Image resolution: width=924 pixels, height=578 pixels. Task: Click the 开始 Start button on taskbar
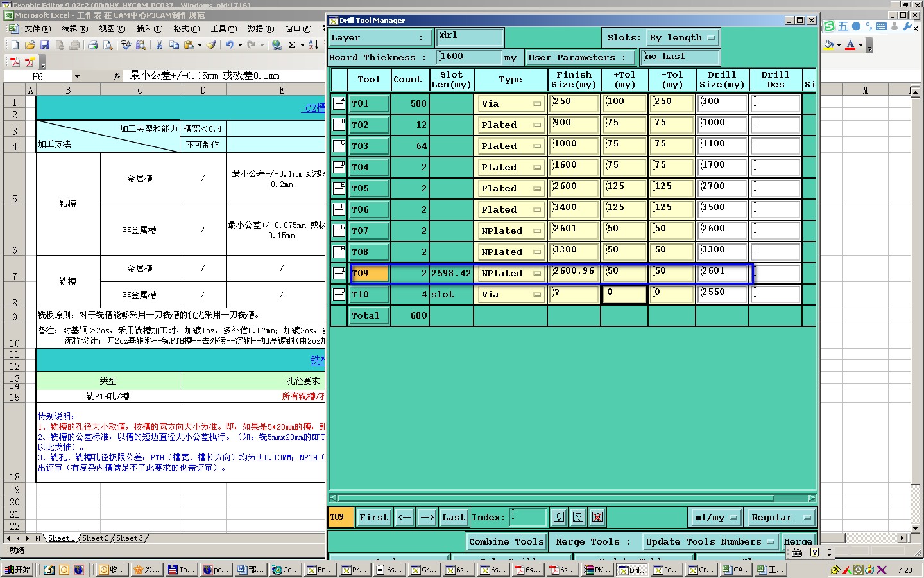point(17,569)
